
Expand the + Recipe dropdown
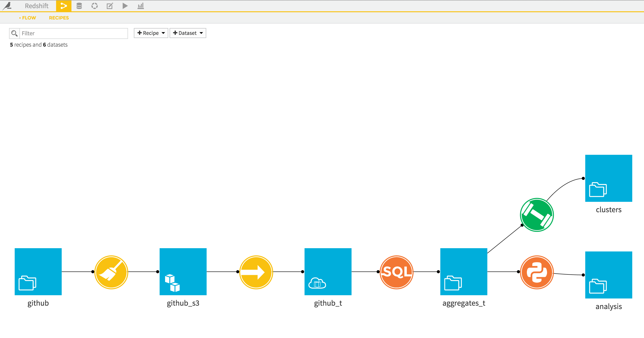point(151,33)
